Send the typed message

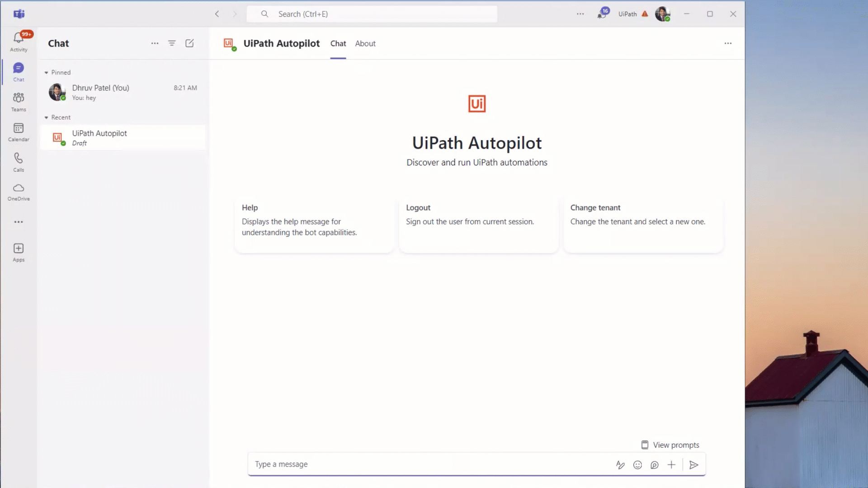[693, 465]
